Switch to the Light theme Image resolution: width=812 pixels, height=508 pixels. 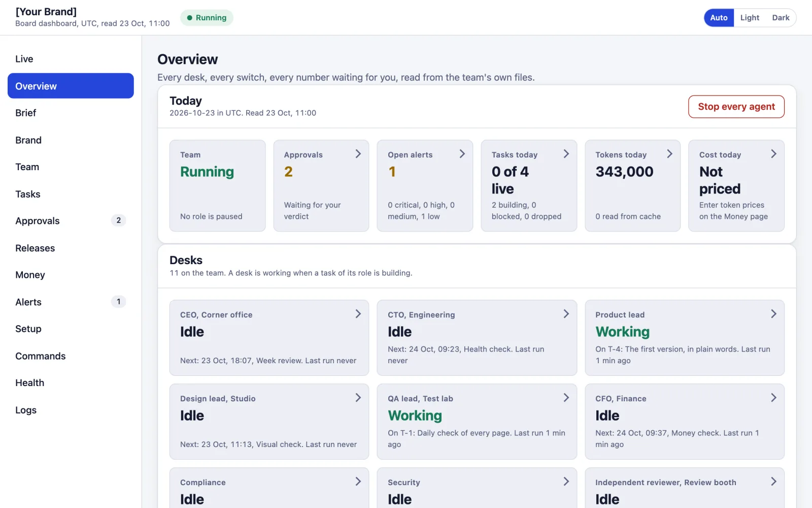tap(750, 18)
